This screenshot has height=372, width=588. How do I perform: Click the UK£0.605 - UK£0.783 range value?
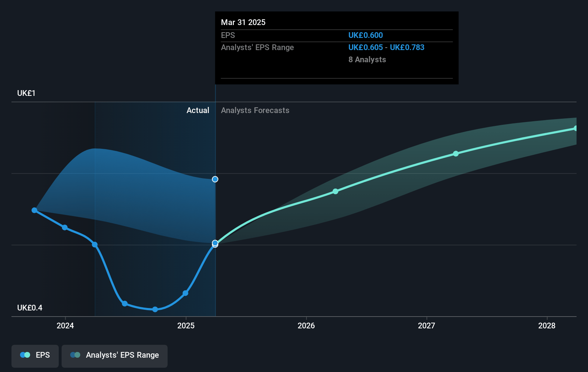386,48
